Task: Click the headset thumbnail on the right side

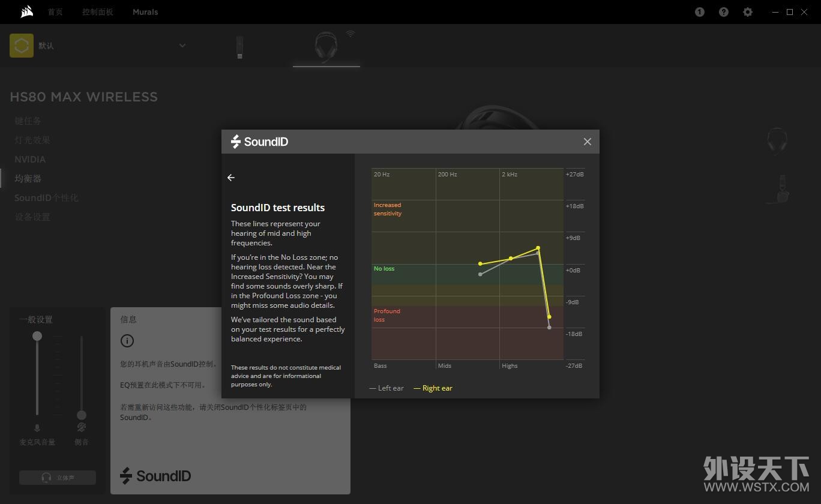Action: coord(777,142)
